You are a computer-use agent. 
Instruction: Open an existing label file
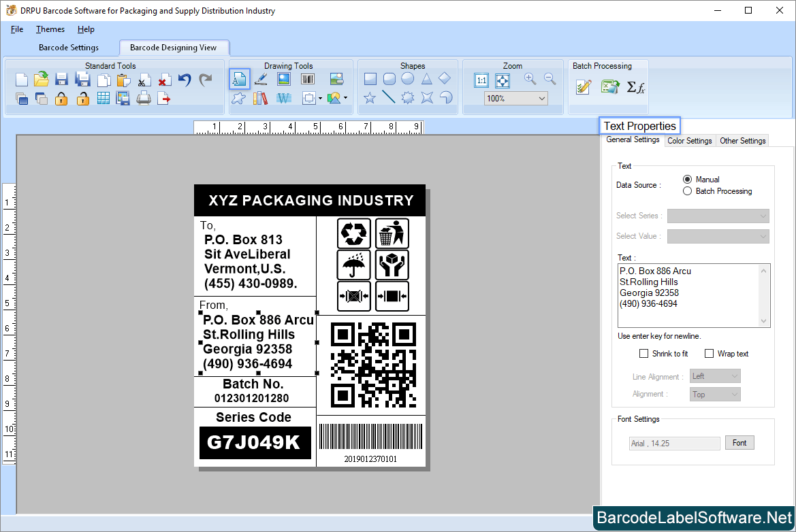pos(42,79)
